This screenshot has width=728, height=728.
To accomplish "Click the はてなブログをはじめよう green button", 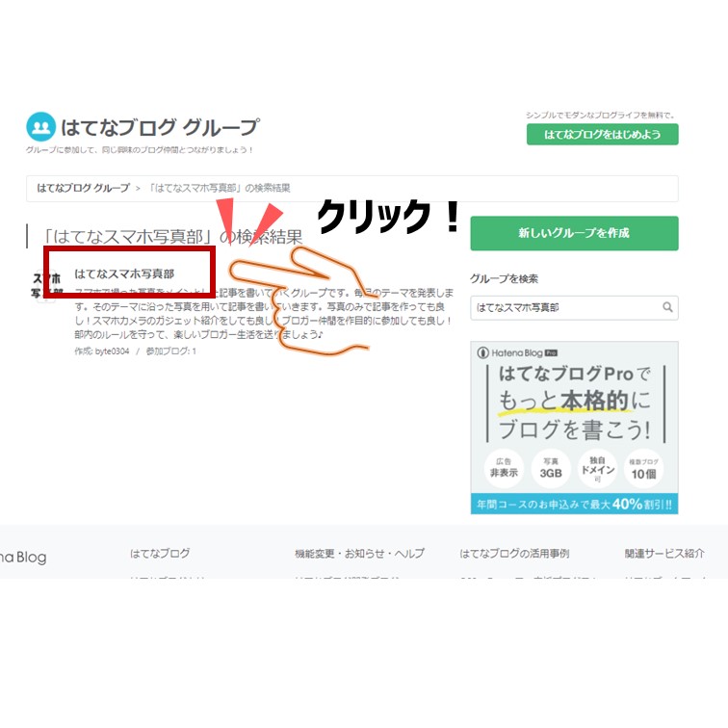I will point(602,134).
